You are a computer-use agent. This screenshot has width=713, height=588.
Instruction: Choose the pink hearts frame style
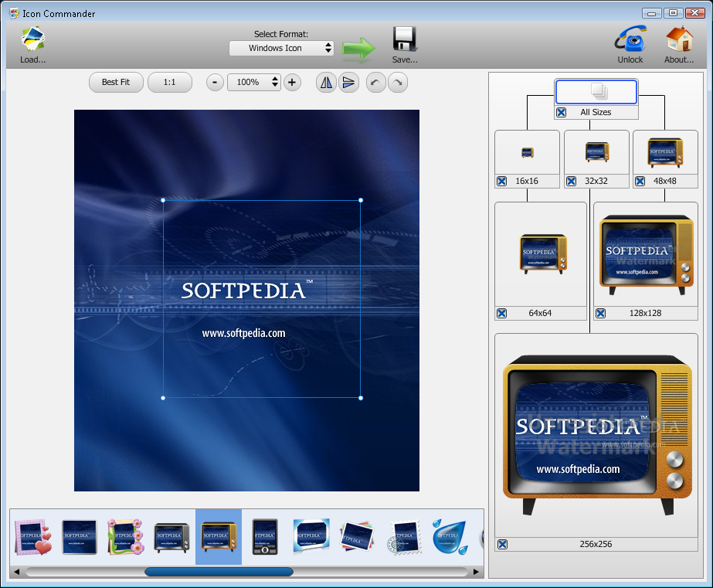33,537
